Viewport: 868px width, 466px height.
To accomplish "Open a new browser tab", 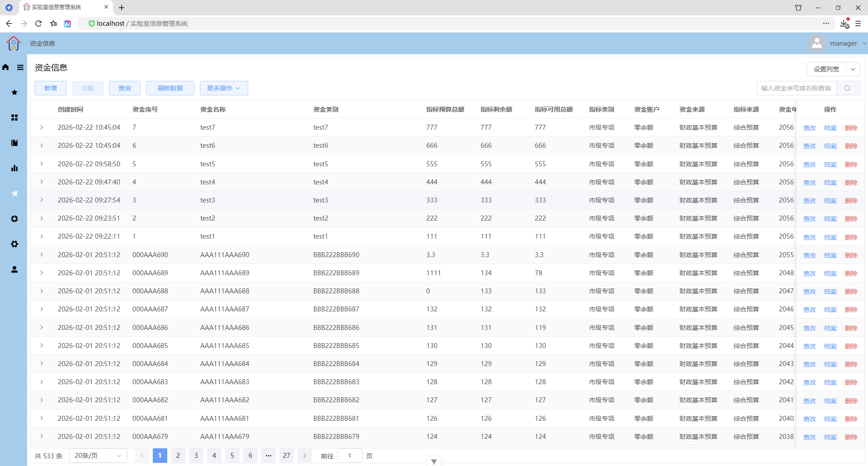I will click(x=122, y=8).
